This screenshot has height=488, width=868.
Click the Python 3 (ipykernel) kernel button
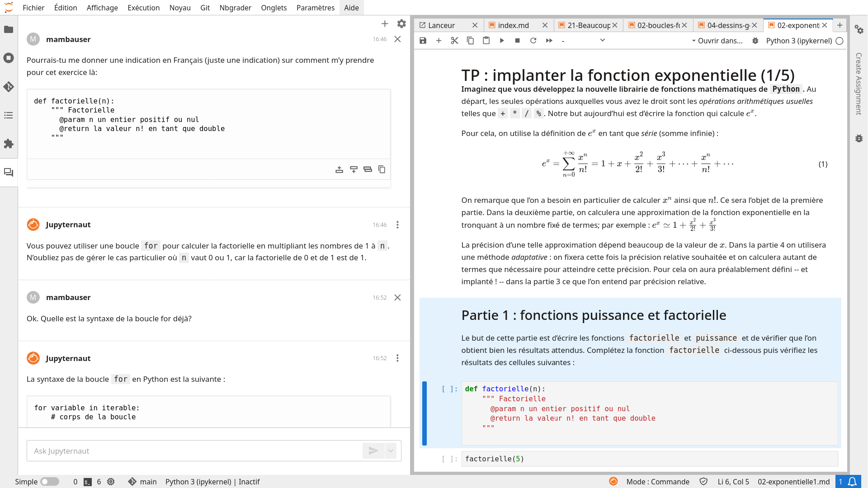point(798,41)
